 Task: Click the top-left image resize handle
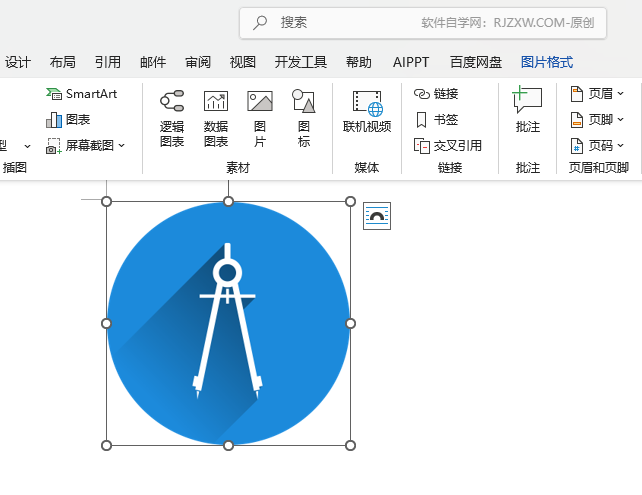(106, 201)
